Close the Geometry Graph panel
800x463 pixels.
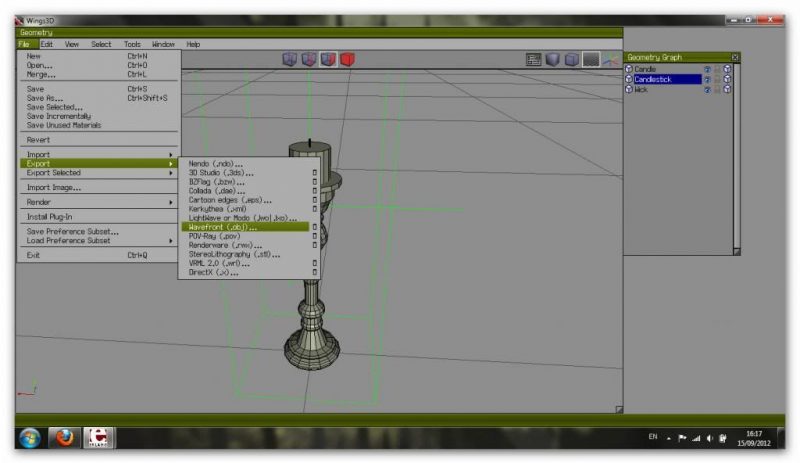tap(735, 57)
